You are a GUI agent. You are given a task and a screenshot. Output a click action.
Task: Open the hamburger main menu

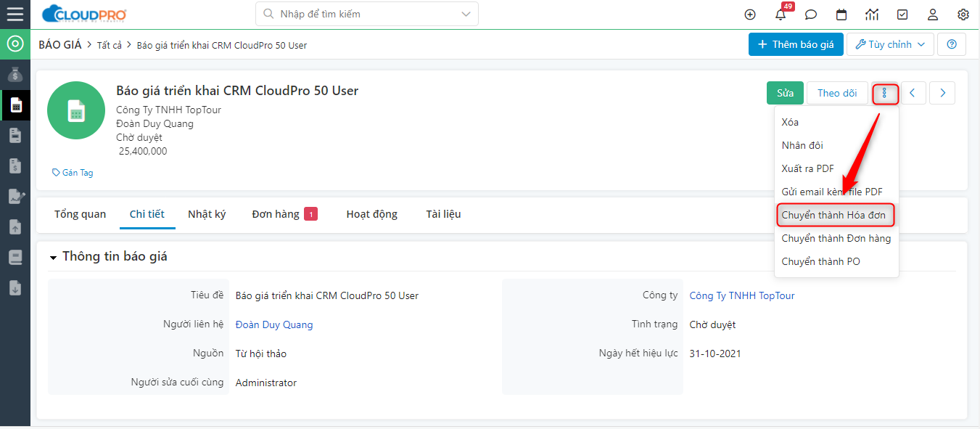pos(15,14)
